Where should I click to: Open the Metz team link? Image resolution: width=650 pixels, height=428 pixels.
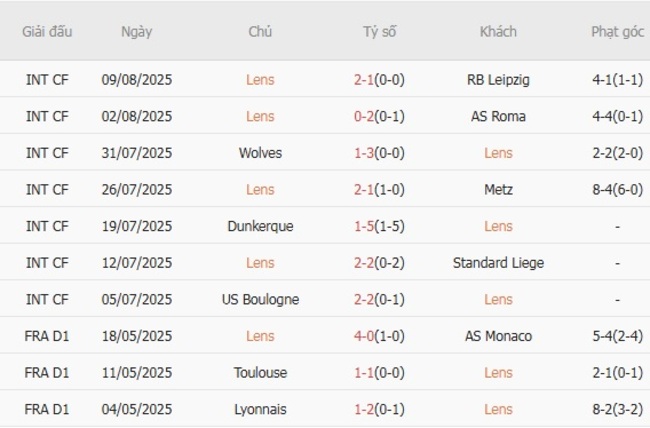click(x=498, y=190)
